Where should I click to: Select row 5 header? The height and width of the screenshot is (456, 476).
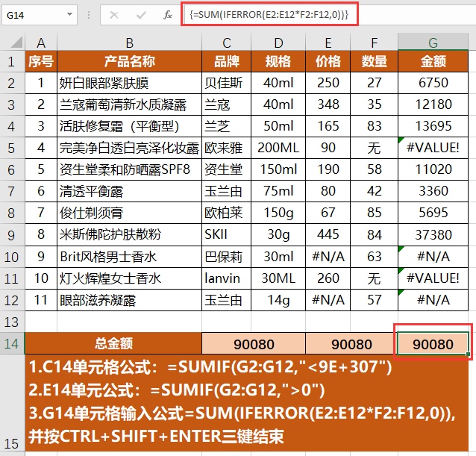(x=12, y=148)
